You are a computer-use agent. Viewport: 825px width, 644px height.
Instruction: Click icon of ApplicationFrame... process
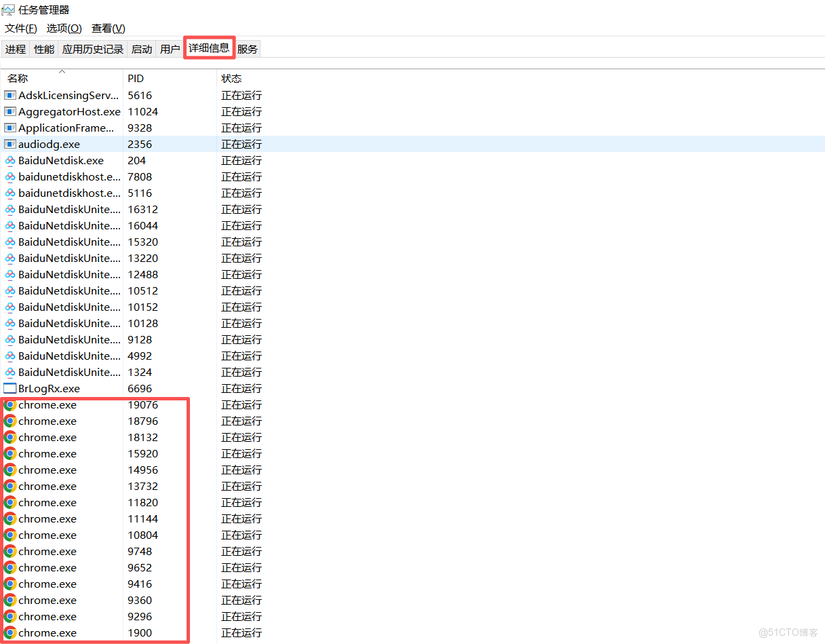pos(10,128)
